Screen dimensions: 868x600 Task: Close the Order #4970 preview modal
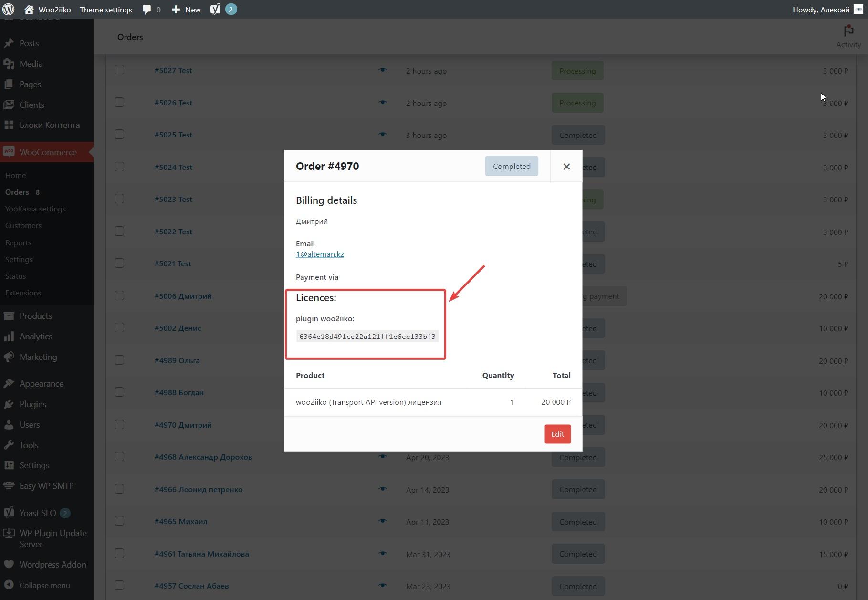(x=566, y=166)
